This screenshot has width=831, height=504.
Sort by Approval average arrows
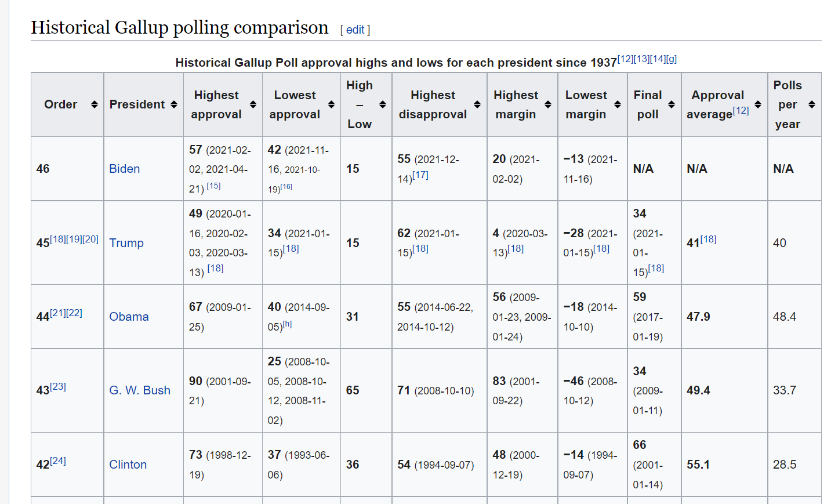point(758,104)
